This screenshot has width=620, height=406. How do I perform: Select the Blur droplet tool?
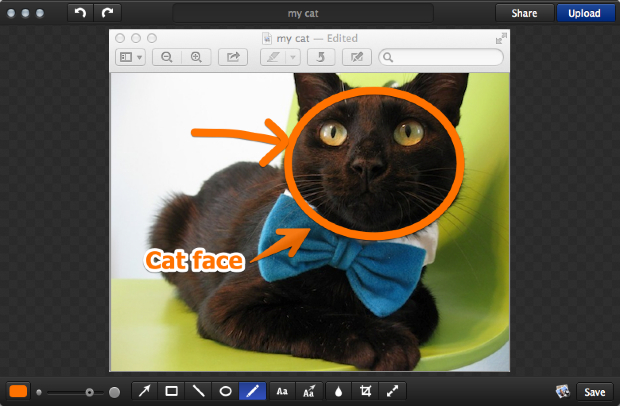[x=338, y=391]
